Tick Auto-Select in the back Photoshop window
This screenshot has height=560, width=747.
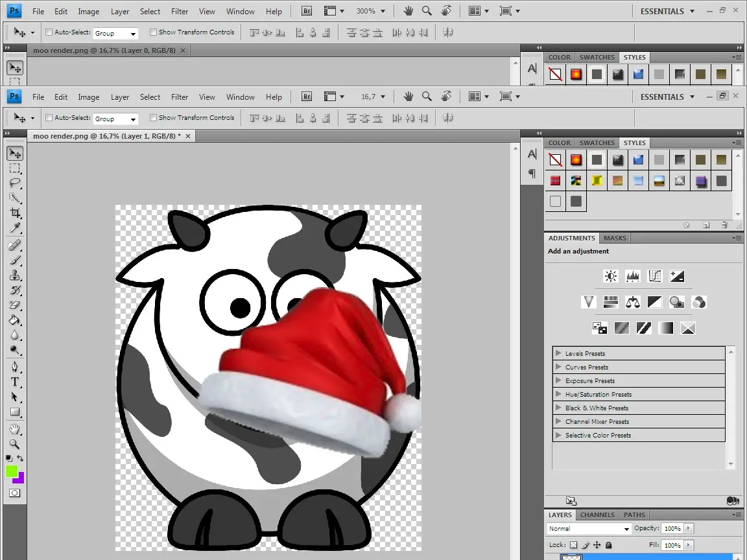point(49,32)
